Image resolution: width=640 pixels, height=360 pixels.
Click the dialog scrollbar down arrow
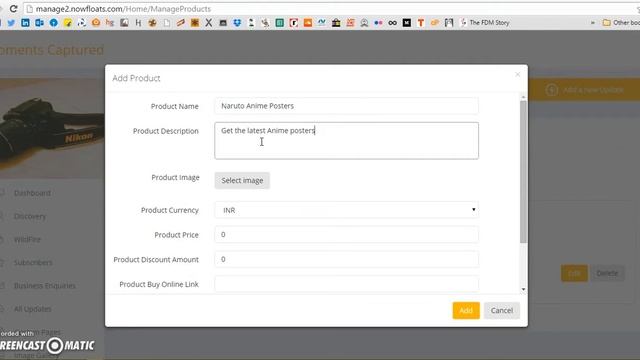[523, 289]
